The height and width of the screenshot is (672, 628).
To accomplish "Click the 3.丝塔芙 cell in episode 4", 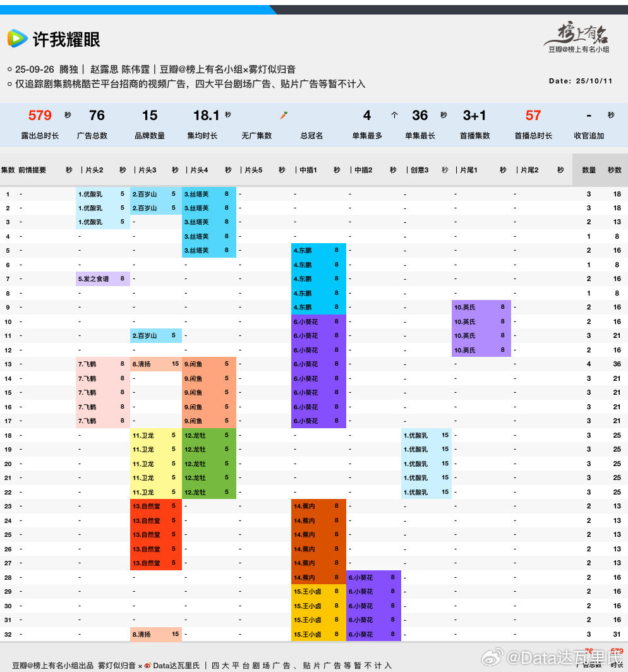I will pyautogui.click(x=209, y=236).
